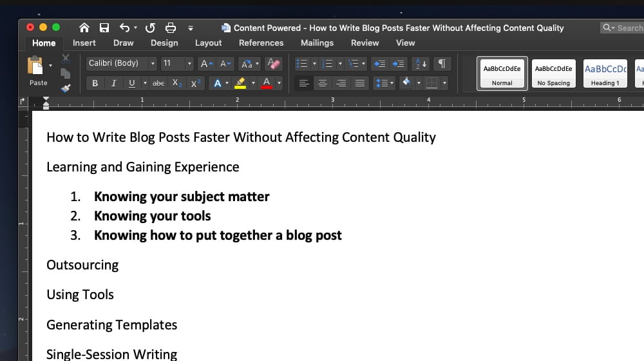Switch to the Insert tab
Image resolution: width=644 pixels, height=361 pixels.
click(84, 43)
